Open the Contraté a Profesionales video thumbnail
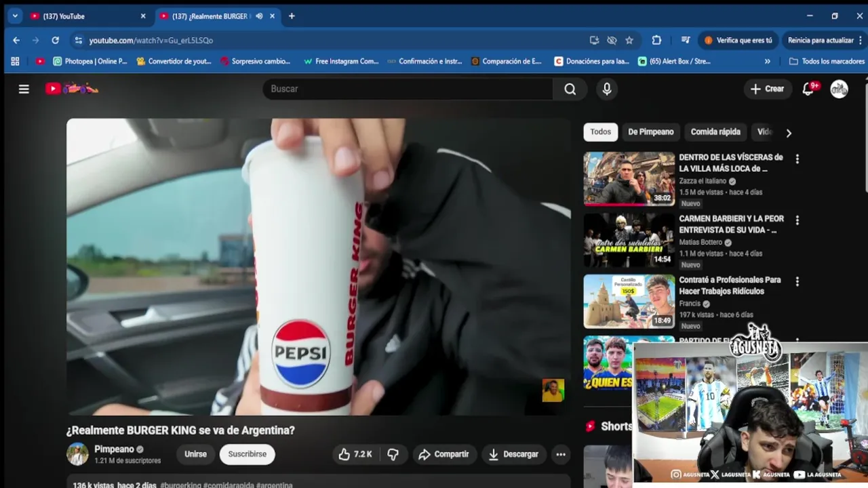The width and height of the screenshot is (868, 488). coord(629,302)
